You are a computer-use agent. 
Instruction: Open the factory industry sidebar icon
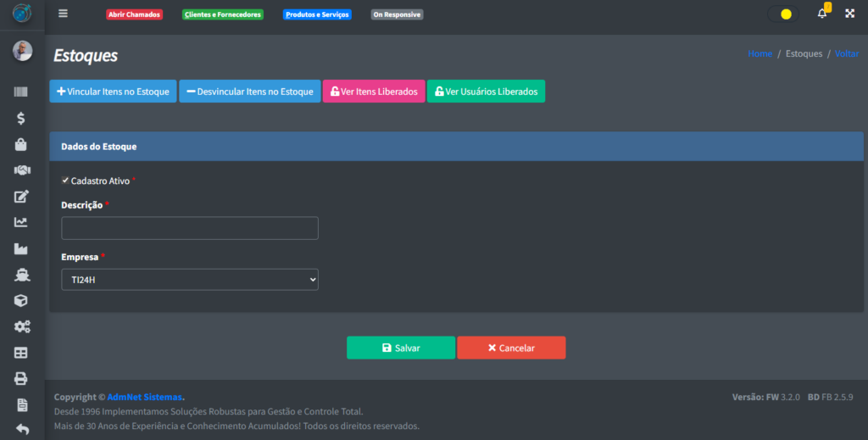click(x=21, y=248)
